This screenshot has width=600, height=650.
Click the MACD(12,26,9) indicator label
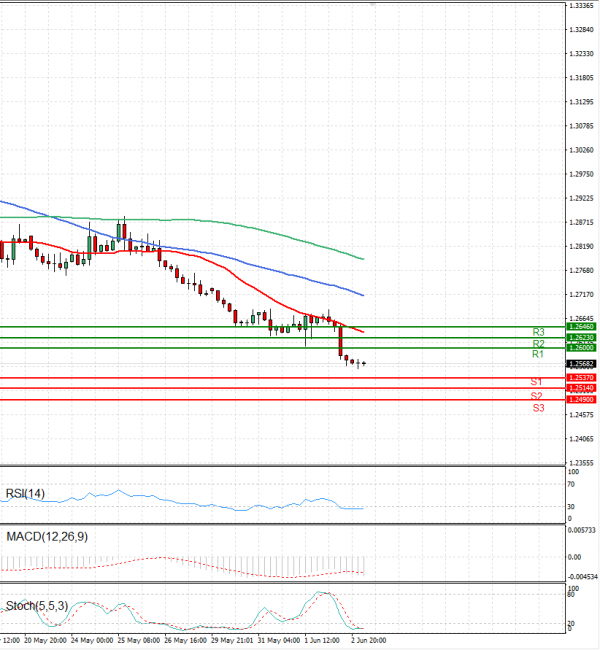pos(47,537)
